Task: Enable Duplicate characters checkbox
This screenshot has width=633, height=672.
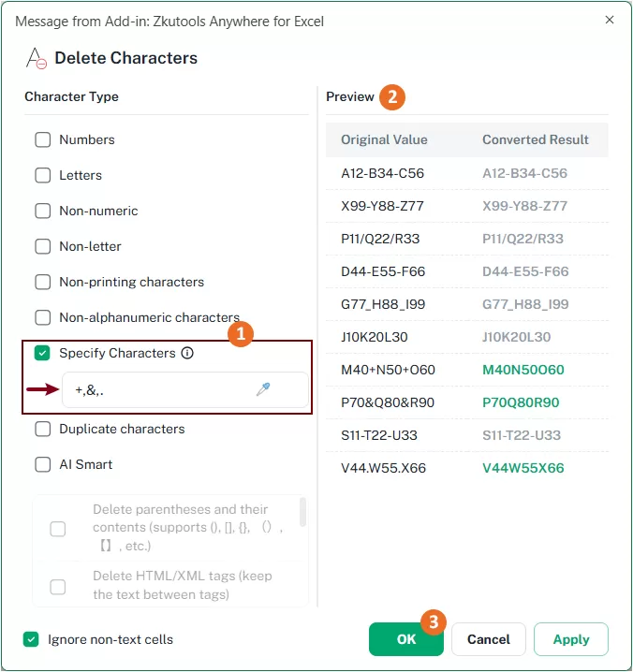Action: [42, 429]
